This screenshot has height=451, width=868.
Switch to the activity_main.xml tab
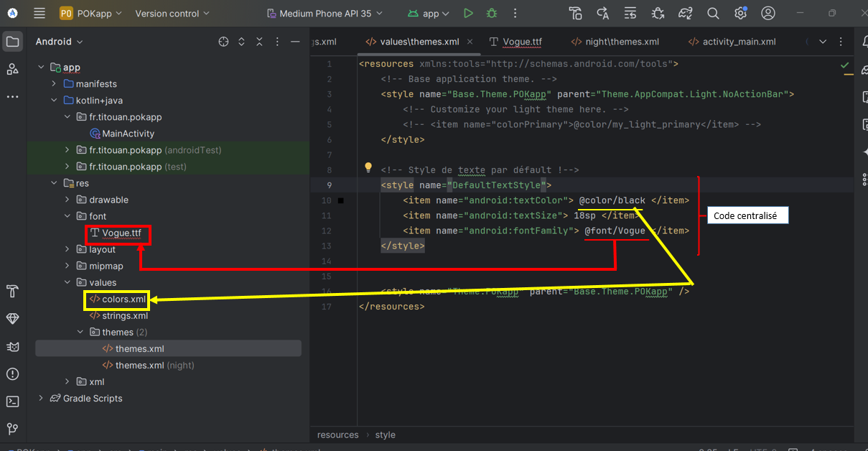(732, 42)
